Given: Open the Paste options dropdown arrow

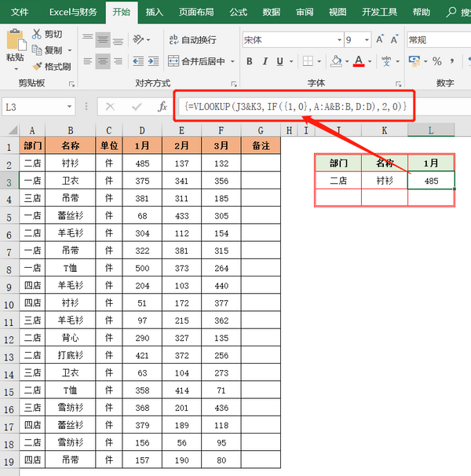Looking at the screenshot, I should pyautogui.click(x=16, y=69).
